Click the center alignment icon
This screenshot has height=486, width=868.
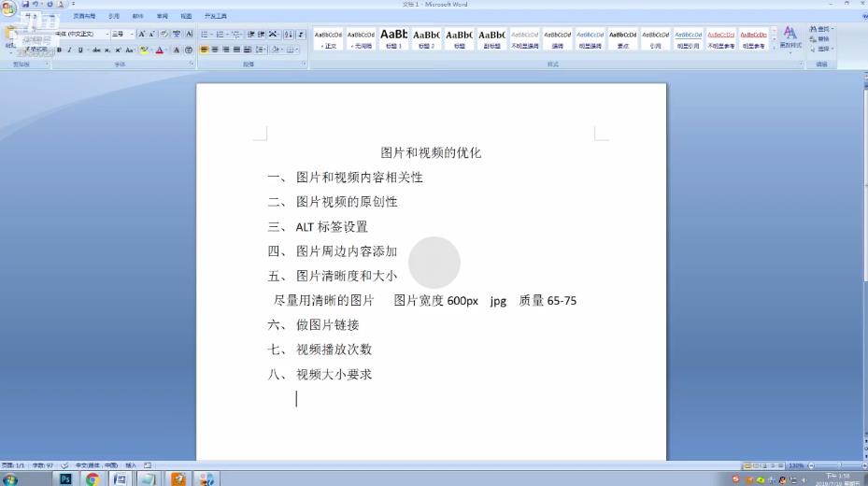[215, 50]
